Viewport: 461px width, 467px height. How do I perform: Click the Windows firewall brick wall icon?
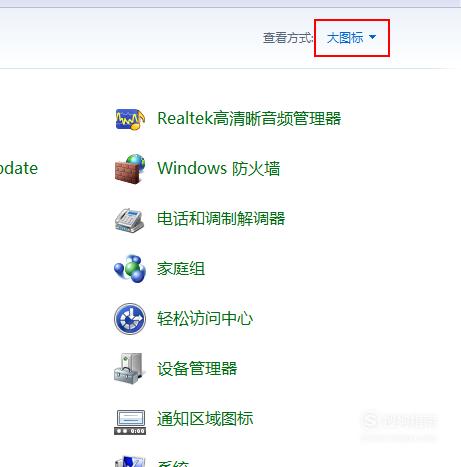(130, 169)
